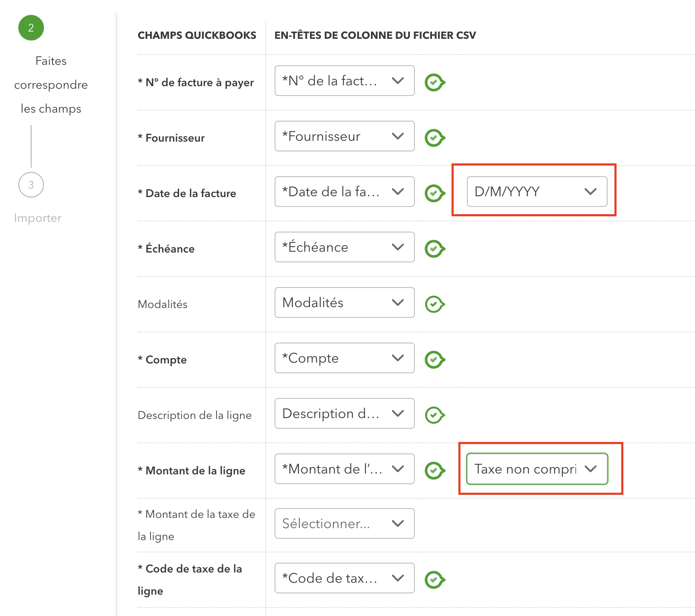Click green checkmark icon beside Date de la facture
695x616 pixels.
point(434,193)
